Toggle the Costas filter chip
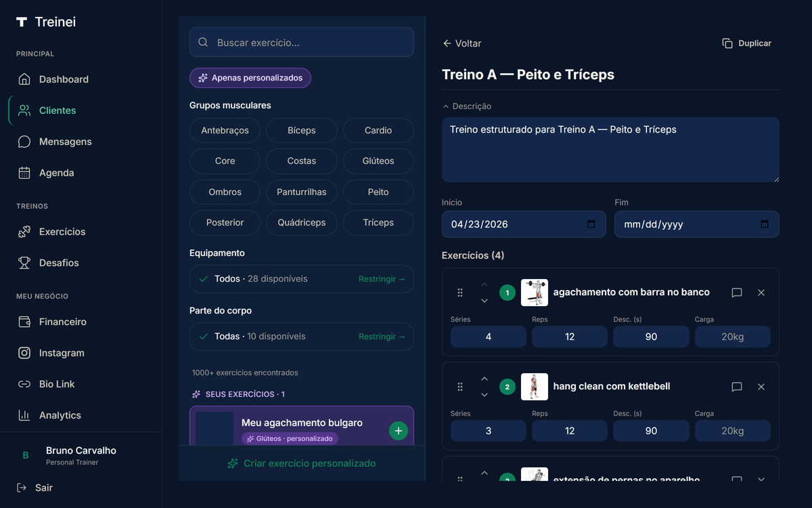812x508 pixels. (302, 161)
